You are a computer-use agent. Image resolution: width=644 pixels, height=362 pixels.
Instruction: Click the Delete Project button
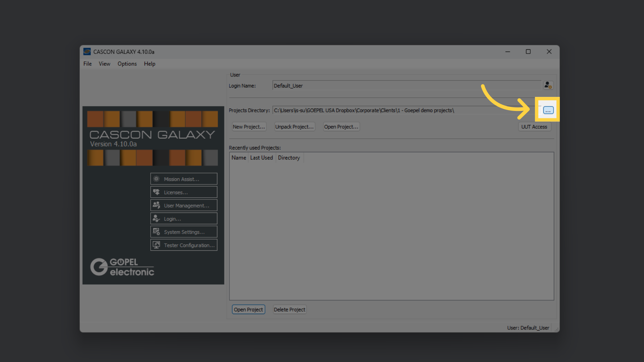click(289, 309)
